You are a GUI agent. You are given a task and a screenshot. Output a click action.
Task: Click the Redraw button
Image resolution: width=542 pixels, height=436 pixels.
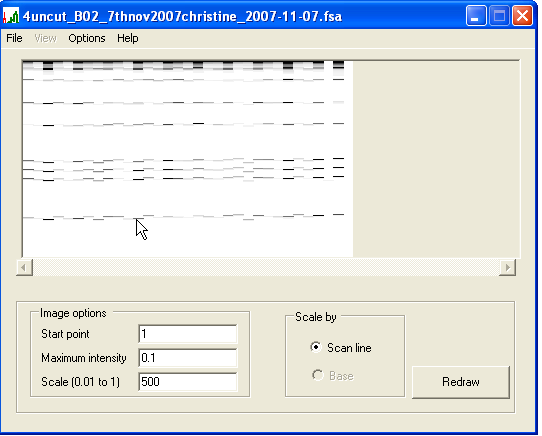[x=461, y=382]
